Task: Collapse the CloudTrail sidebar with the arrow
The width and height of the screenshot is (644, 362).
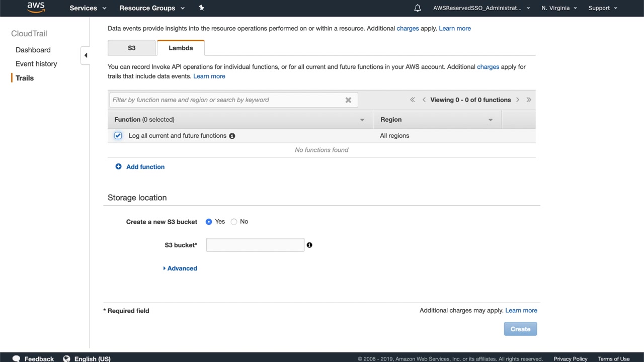Action: (x=86, y=55)
